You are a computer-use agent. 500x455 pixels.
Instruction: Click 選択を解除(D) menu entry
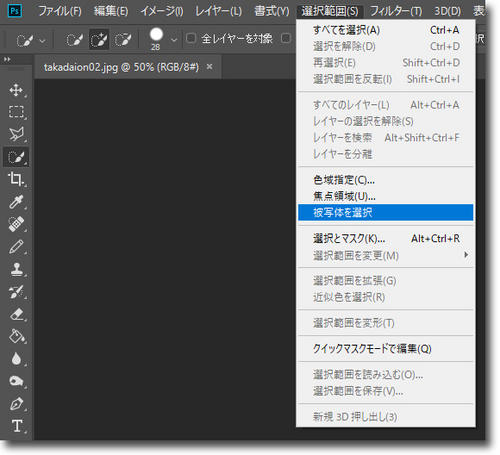click(386, 46)
